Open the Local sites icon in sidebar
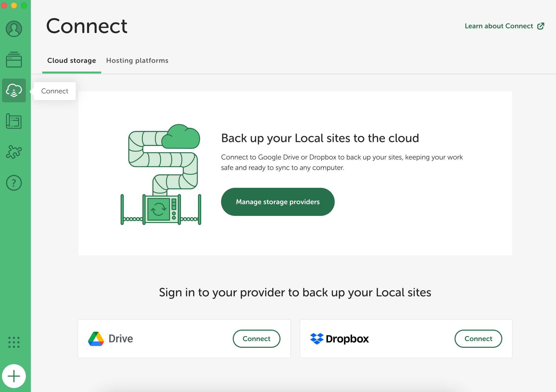The height and width of the screenshot is (392, 556). 14,60
